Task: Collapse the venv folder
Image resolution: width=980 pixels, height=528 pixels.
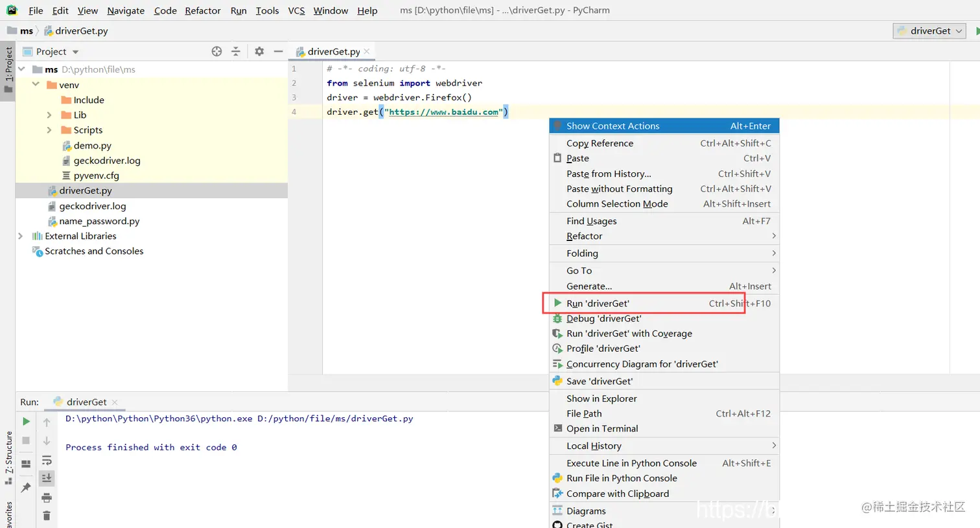Action: tap(36, 84)
